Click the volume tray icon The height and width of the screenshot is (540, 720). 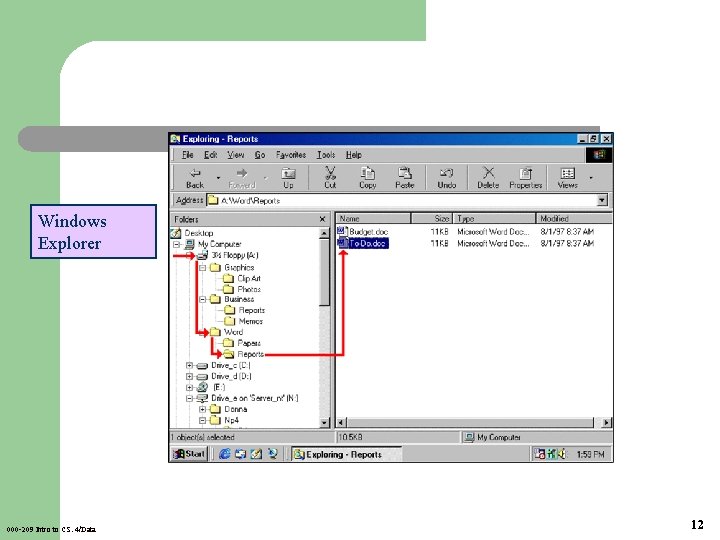561,455
